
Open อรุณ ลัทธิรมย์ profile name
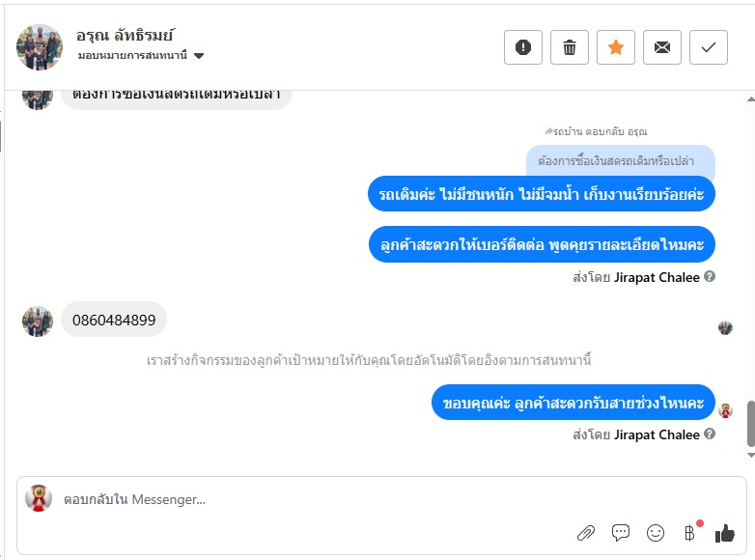coord(125,35)
